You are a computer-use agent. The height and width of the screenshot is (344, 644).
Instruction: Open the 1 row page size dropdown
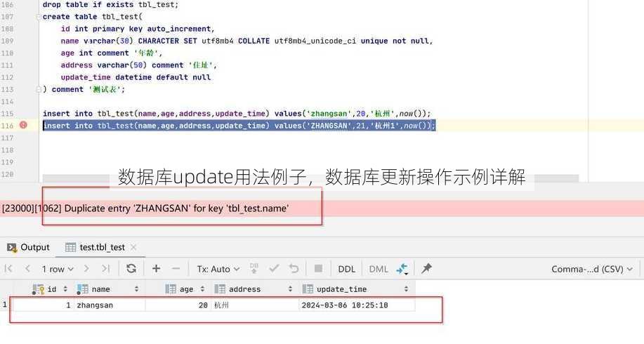(57, 270)
